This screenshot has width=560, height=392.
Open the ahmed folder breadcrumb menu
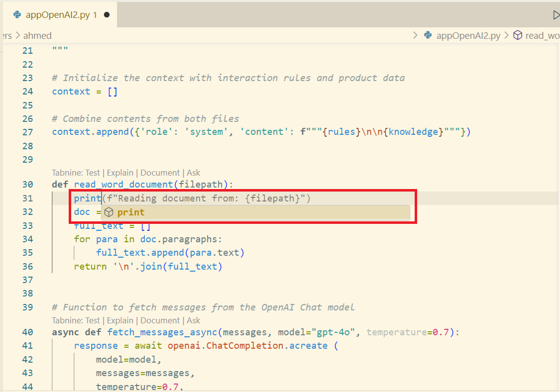point(37,35)
